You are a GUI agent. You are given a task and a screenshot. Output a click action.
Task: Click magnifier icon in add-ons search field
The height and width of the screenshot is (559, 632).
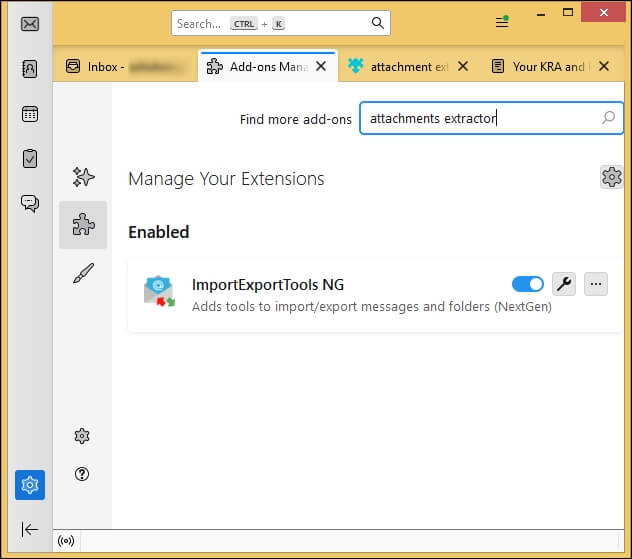(x=608, y=118)
